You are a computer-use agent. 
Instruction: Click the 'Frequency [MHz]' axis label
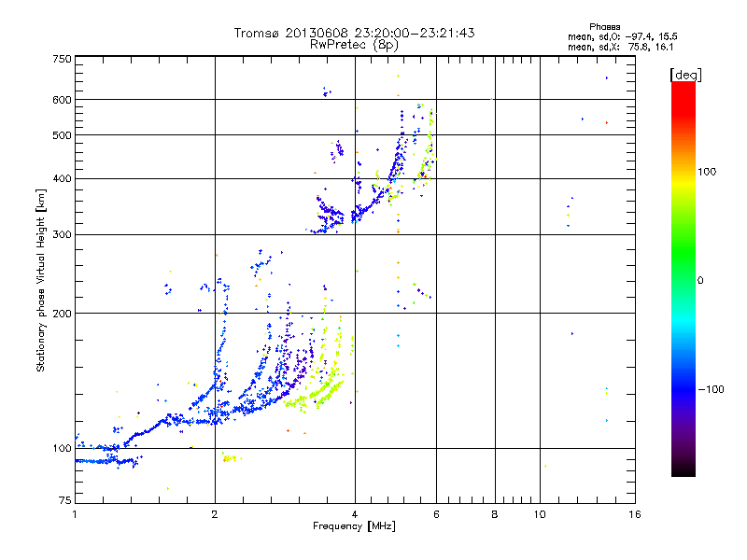pyautogui.click(x=354, y=526)
